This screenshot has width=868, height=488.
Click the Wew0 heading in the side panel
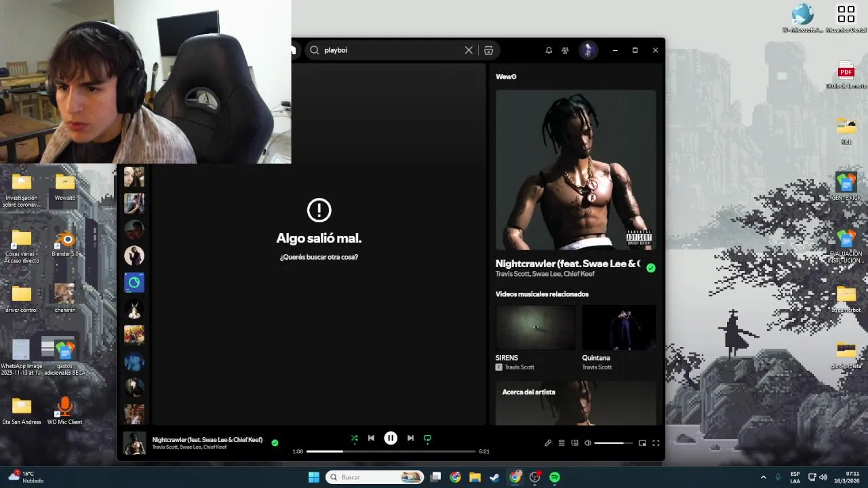point(506,77)
